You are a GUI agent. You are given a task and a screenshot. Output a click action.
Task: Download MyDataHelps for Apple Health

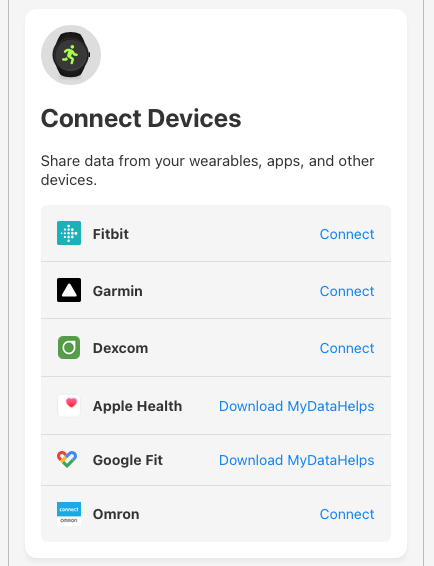(297, 406)
